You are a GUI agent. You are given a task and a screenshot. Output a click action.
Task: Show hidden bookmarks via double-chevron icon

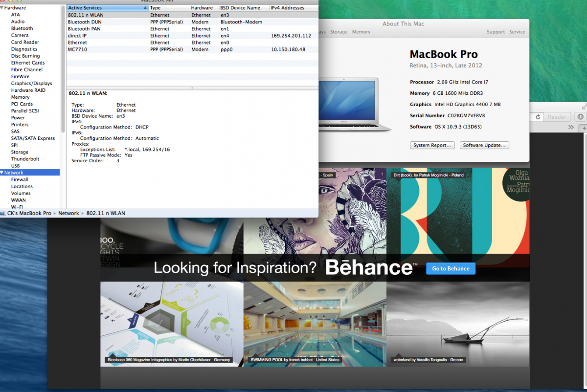pyautogui.click(x=571, y=127)
